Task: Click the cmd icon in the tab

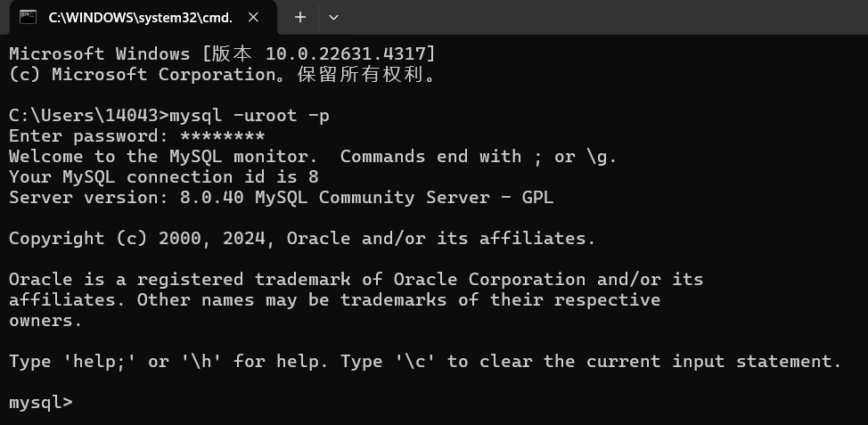Action: tap(28, 17)
